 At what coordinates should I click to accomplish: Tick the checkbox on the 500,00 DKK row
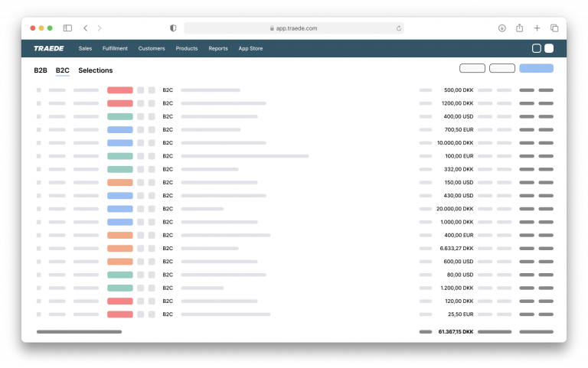[x=38, y=90]
